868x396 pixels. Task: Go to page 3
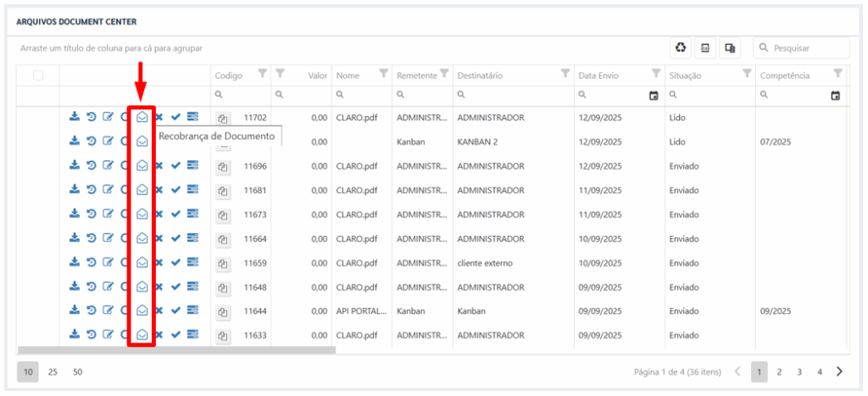799,372
